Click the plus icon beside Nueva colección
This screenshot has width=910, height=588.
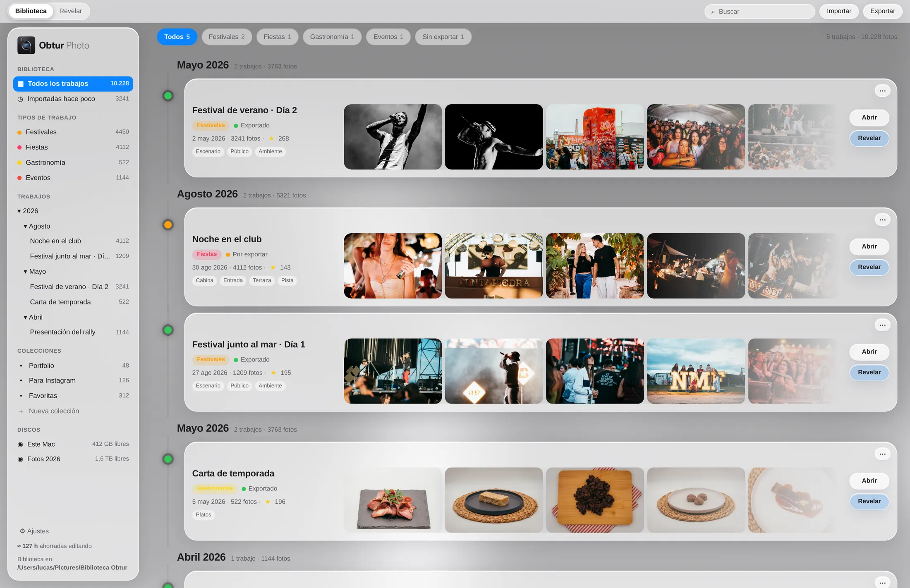coord(21,411)
